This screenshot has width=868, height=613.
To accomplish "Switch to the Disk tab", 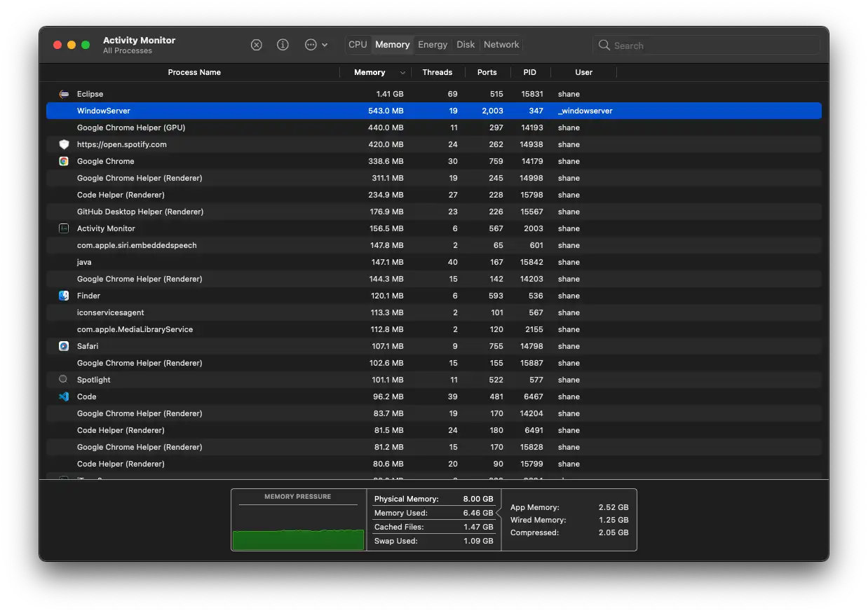I will click(466, 44).
